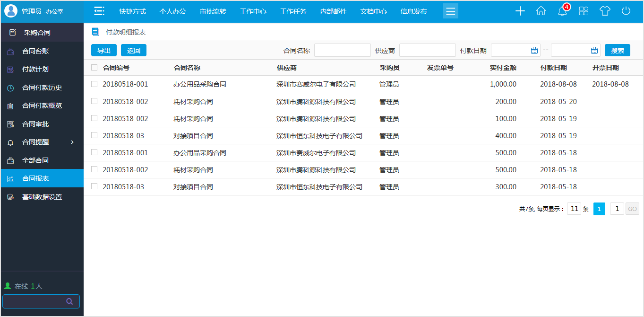
Task: Open the notifications bell with 4 alerts
Action: click(x=562, y=11)
